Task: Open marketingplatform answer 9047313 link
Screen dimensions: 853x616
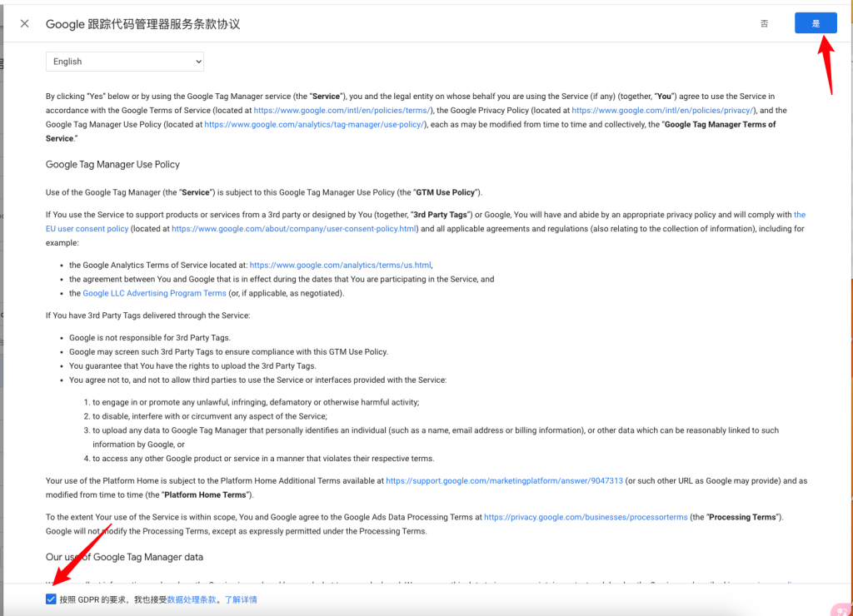Action: 504,480
